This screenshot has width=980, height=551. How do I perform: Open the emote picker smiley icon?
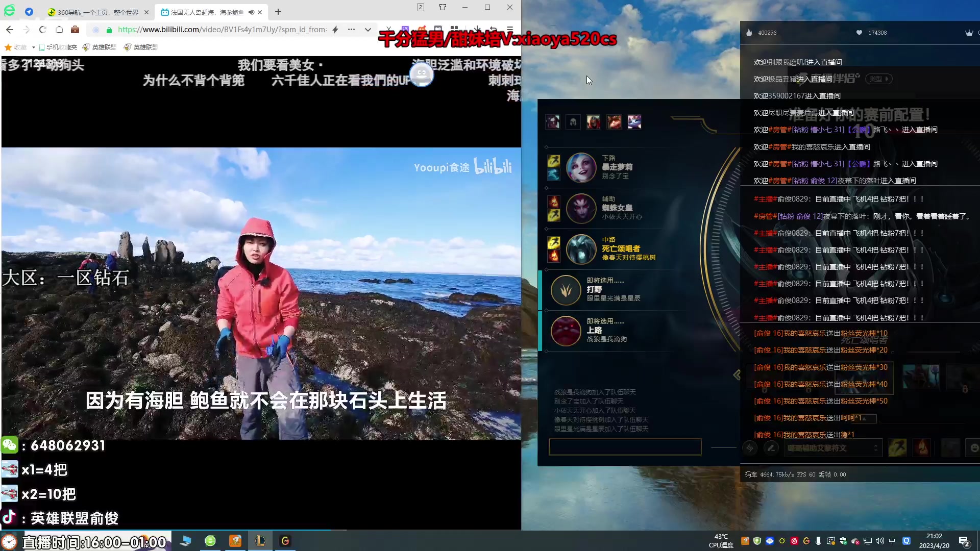click(x=974, y=448)
